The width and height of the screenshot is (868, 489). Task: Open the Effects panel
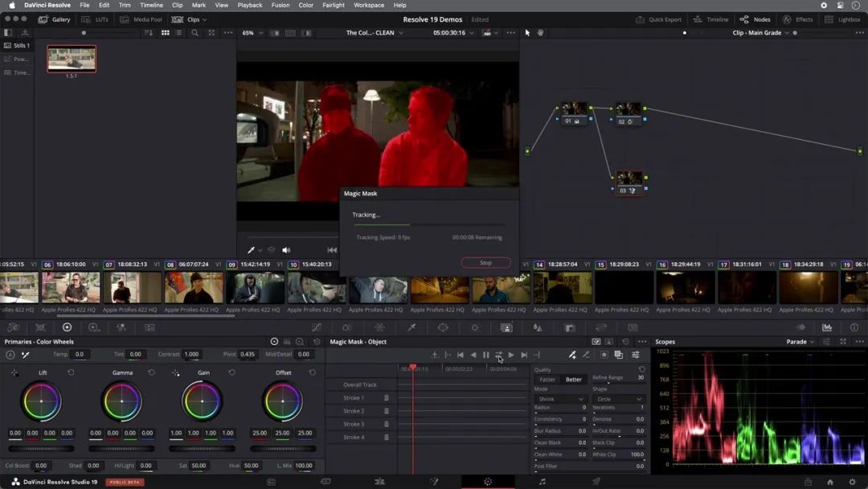point(798,19)
